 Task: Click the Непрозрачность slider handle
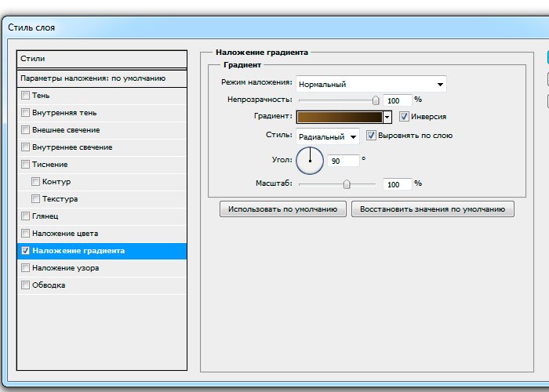(376, 100)
